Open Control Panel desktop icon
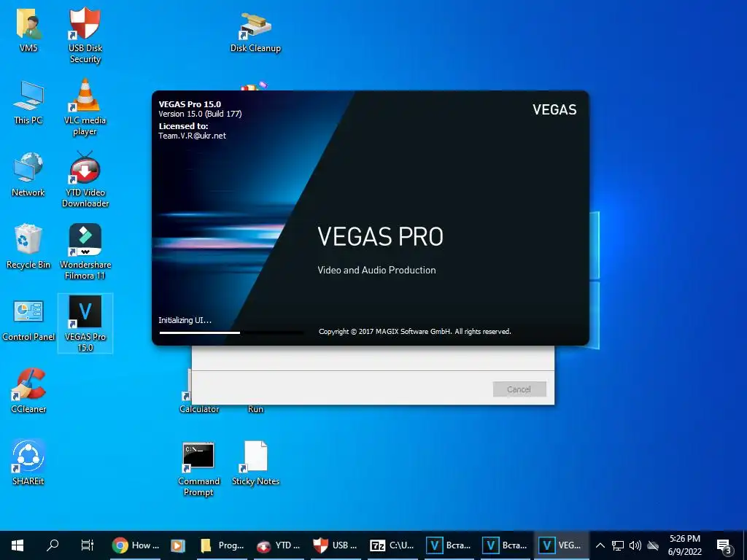747x560 pixels. (x=28, y=319)
